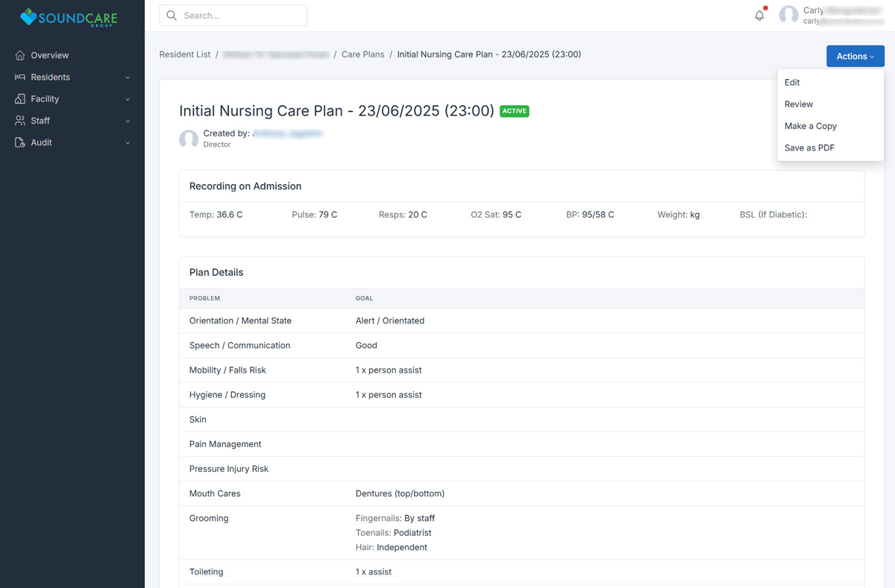Select Make a Copy menu item
The height and width of the screenshot is (588, 895).
810,126
